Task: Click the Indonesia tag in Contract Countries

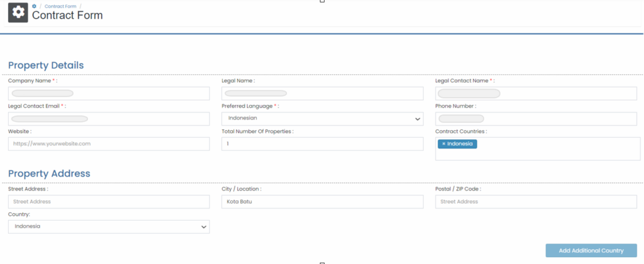Action: 458,144
